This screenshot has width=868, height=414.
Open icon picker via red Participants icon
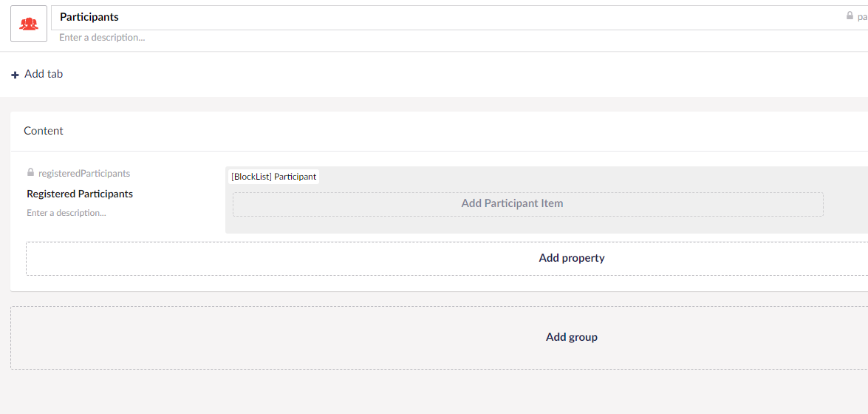pos(29,24)
